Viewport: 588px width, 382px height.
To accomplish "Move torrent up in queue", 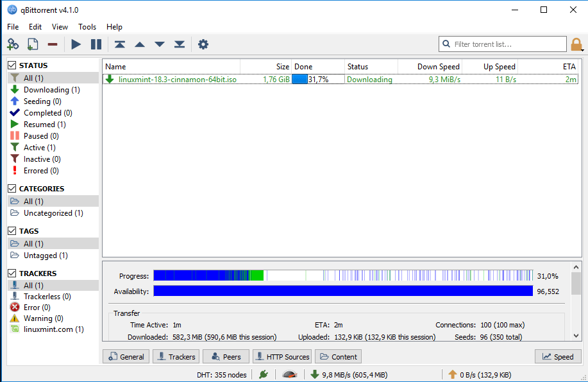I will (x=140, y=44).
